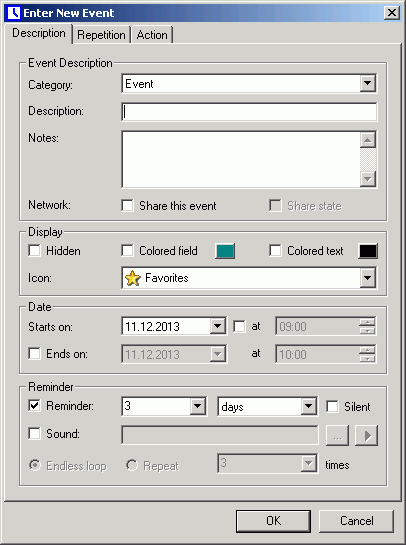This screenshot has height=545, width=406.
Task: Click the Cancel button
Action: click(x=357, y=521)
